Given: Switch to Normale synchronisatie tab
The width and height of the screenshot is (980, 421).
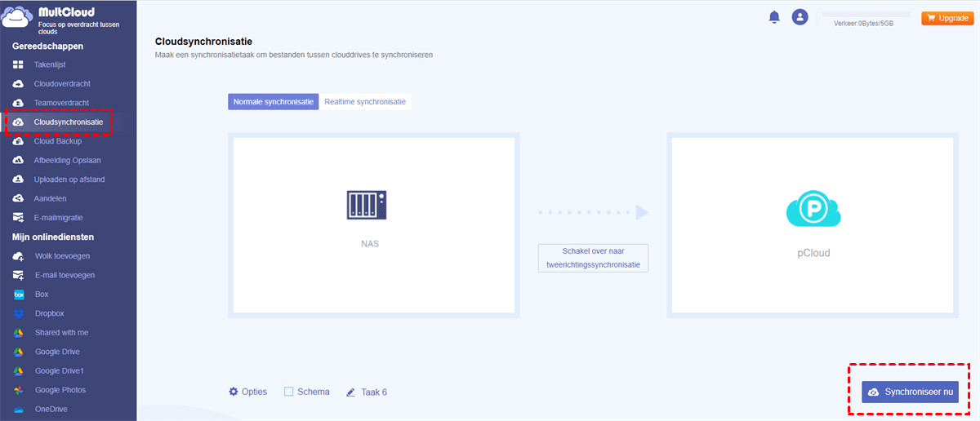Looking at the screenshot, I should point(274,102).
